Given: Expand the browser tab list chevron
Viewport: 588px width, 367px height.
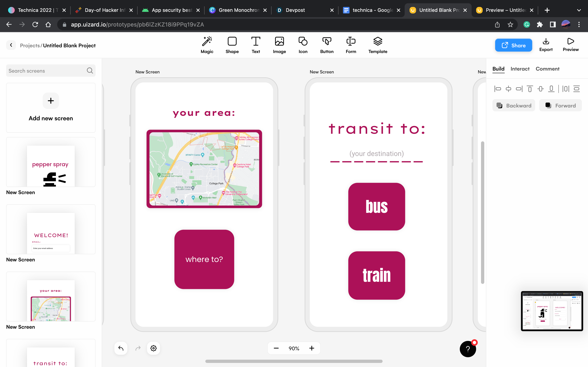Looking at the screenshot, I should (579, 10).
